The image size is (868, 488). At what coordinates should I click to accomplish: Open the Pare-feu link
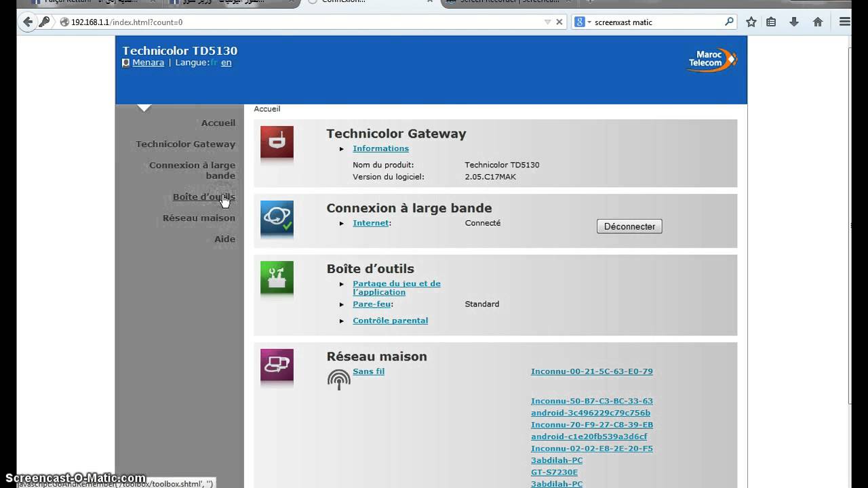click(x=372, y=304)
